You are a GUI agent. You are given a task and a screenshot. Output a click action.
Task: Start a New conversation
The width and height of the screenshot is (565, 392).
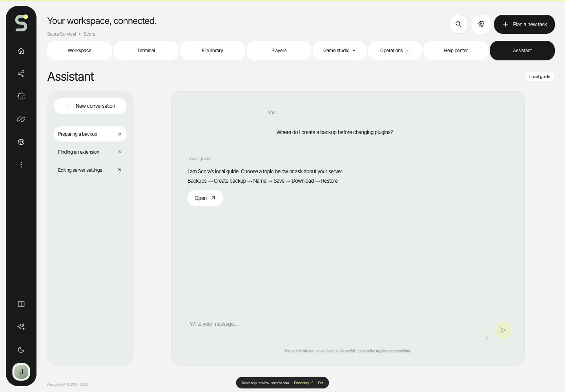(x=90, y=106)
